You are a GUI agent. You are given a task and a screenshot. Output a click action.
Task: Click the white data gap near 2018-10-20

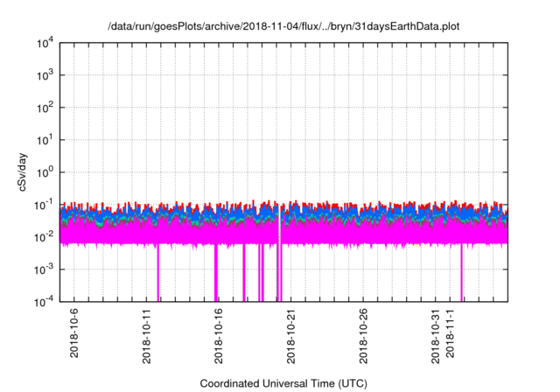pyautogui.click(x=279, y=225)
